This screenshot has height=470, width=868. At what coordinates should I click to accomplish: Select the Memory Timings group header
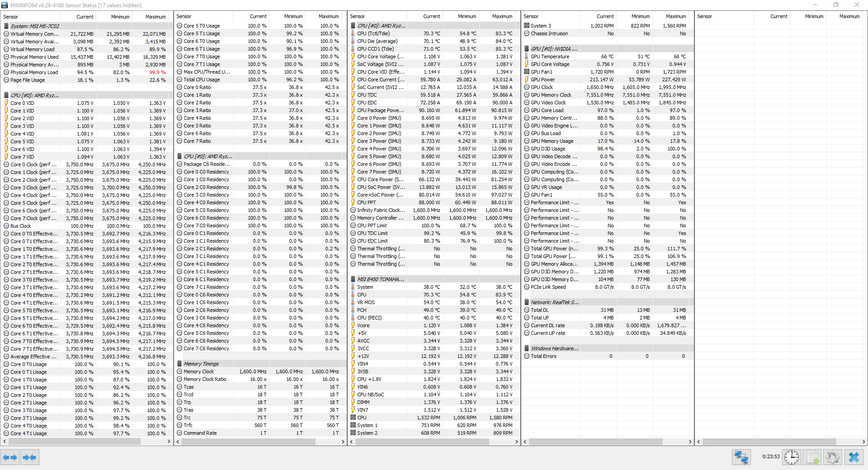[260, 364]
